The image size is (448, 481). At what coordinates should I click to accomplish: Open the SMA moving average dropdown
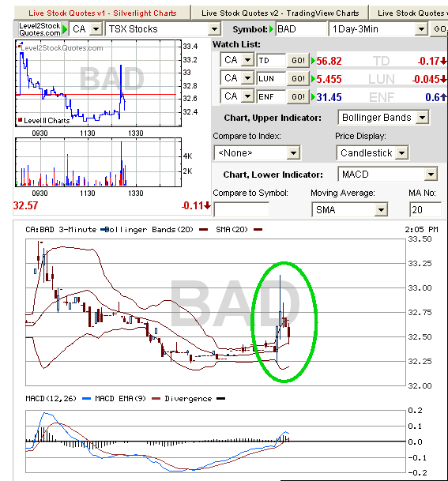click(350, 209)
